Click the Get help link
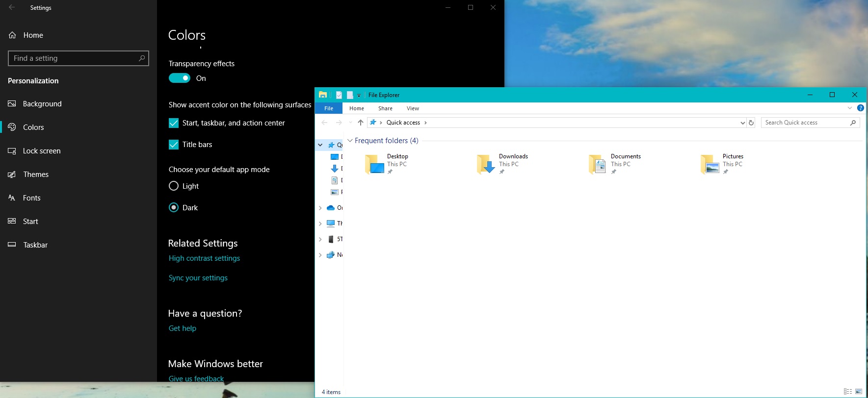This screenshot has width=868, height=398. point(183,328)
